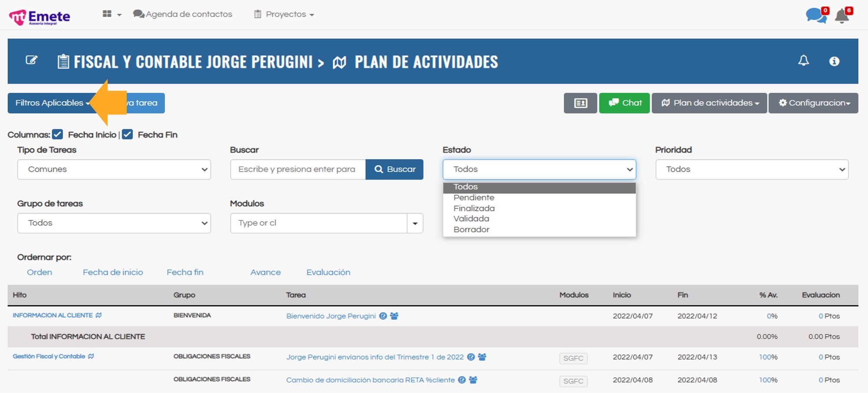
Task: Open the chat messages icon in top bar
Action: 816,16
